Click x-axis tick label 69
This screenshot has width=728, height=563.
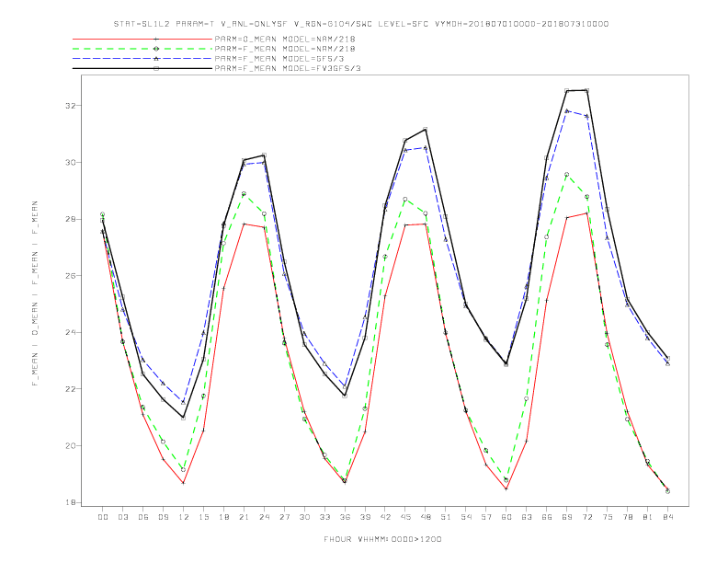[567, 517]
